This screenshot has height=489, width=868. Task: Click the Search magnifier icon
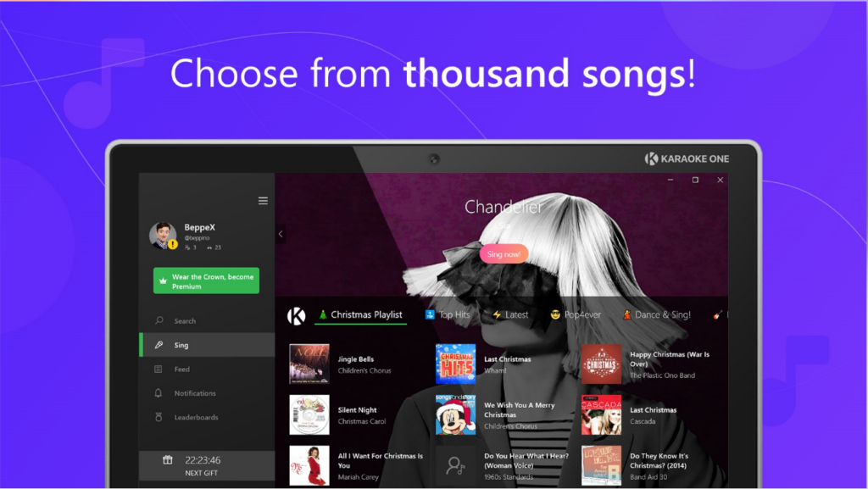click(x=159, y=320)
